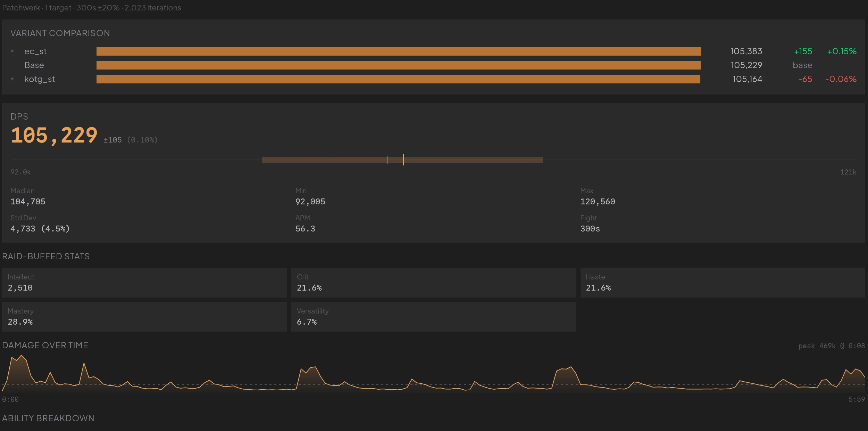Viewport: 868px width, 431px height.
Task: Click the RAID-BUFFED STATS heading
Action: [x=46, y=256]
